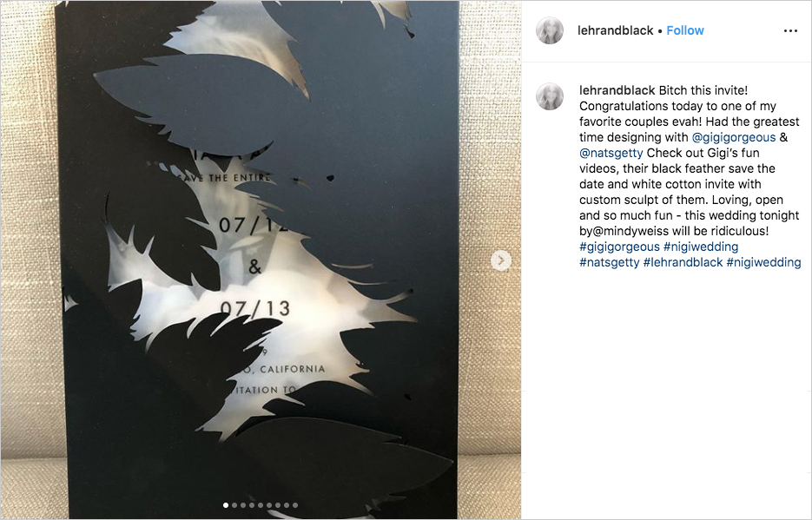Select the fifth carousel indicator dot

point(261,505)
